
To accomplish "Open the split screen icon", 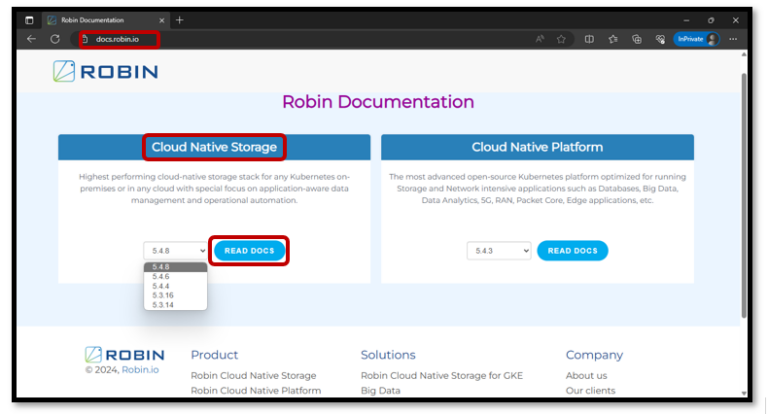I will [589, 39].
